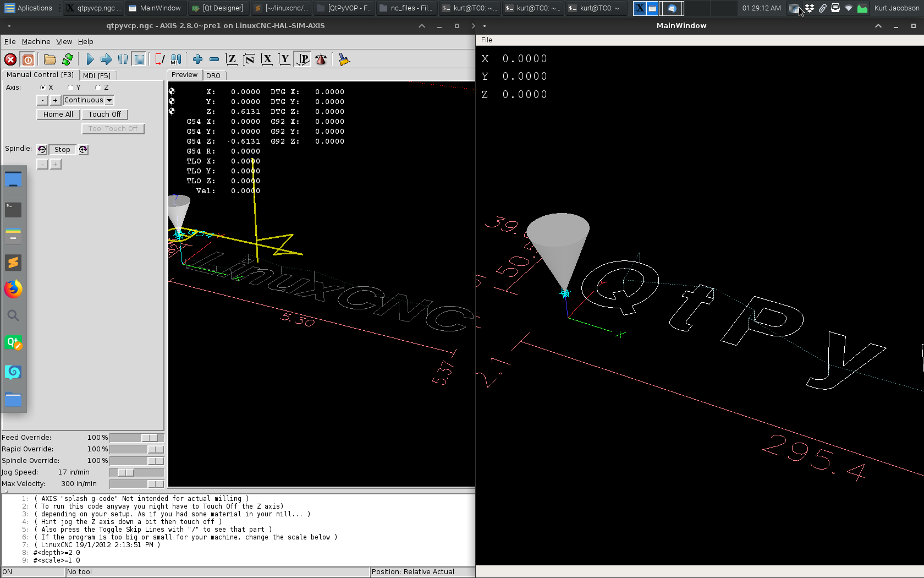The image size is (924, 578).
Task: Switch to the Qt Designer taskbar window
Action: (x=218, y=8)
